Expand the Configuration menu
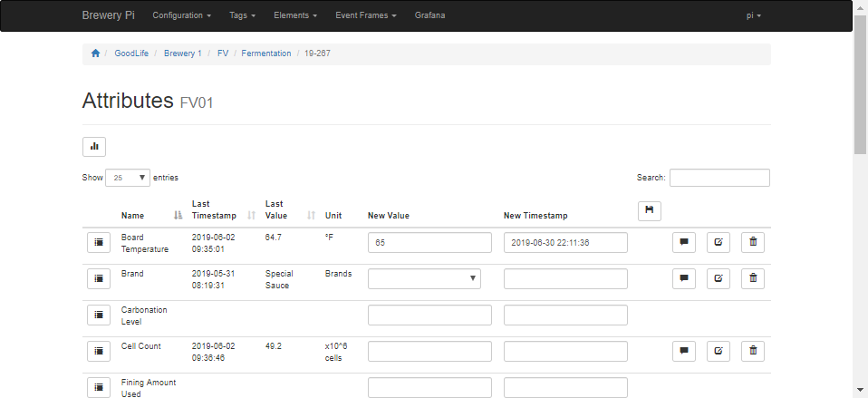This screenshot has height=398, width=868. (x=181, y=15)
